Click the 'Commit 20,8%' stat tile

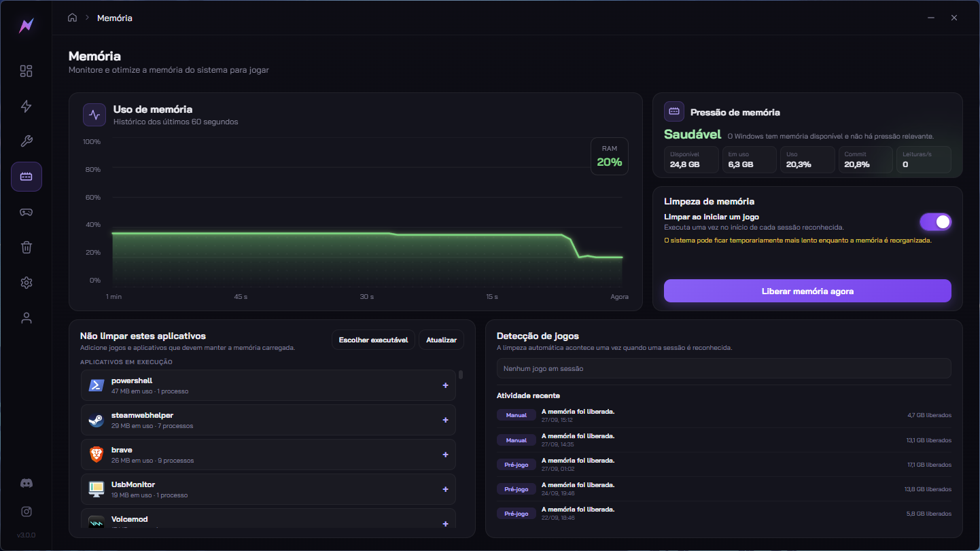tap(865, 160)
